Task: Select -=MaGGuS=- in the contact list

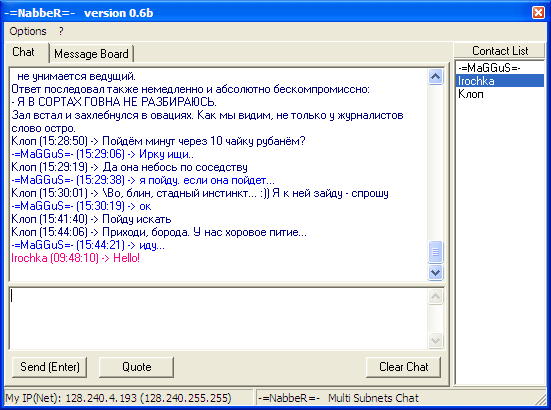Action: click(x=500, y=68)
